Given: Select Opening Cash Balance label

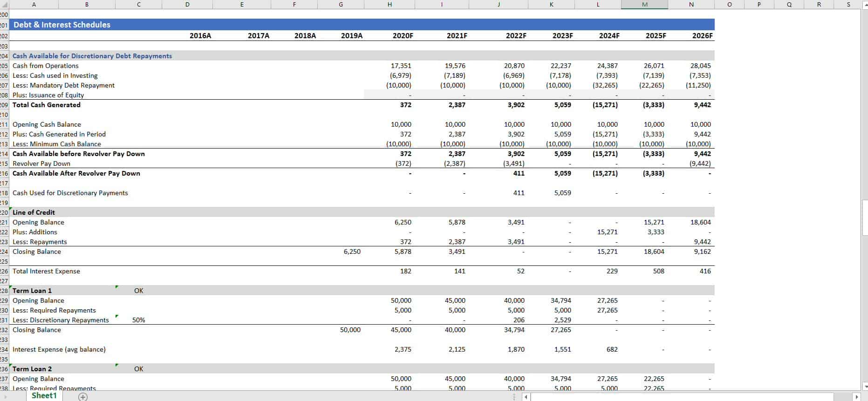Looking at the screenshot, I should (x=47, y=124).
